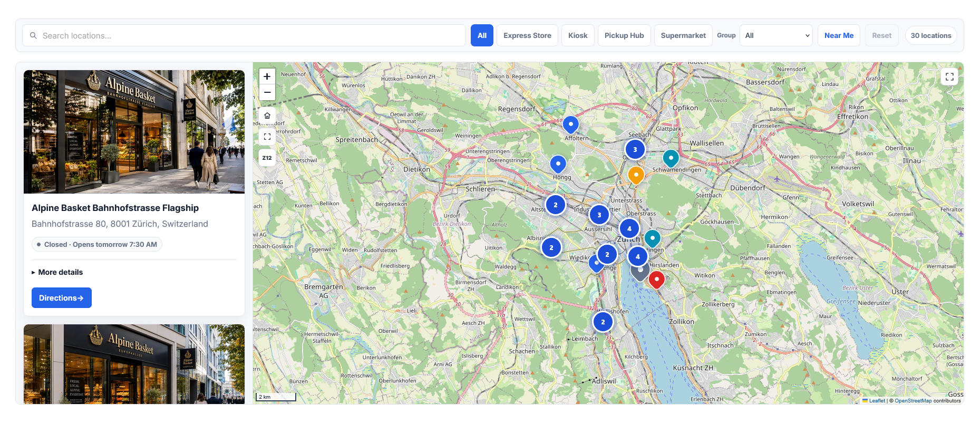This screenshot has width=980, height=423.
Task: Select the All filter
Action: [x=482, y=35]
